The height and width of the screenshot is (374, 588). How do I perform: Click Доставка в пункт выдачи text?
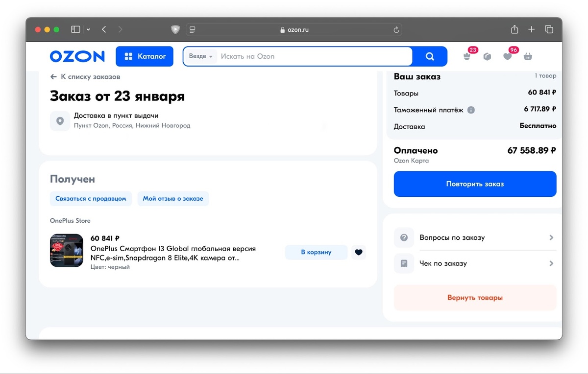116,116
